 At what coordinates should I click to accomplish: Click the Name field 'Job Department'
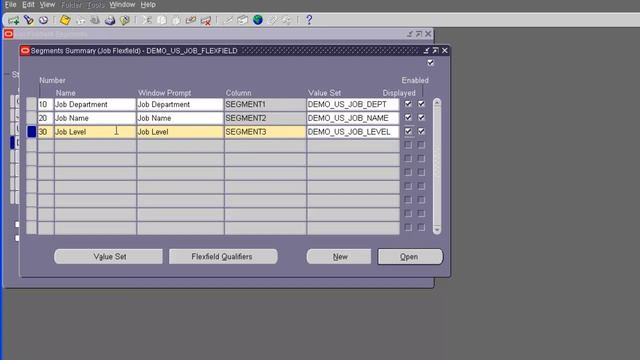click(95, 104)
